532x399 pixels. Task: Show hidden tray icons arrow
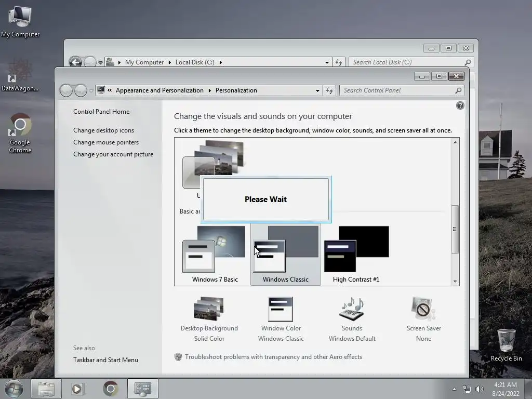click(454, 389)
